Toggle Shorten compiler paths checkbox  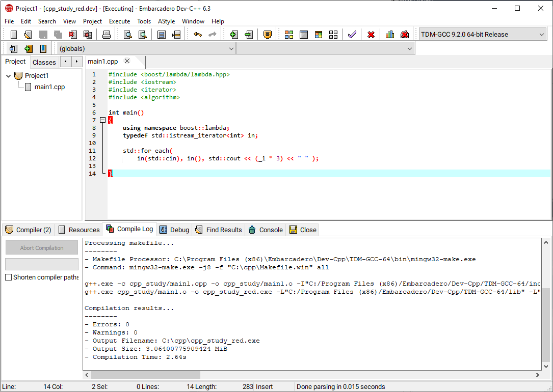(9, 277)
